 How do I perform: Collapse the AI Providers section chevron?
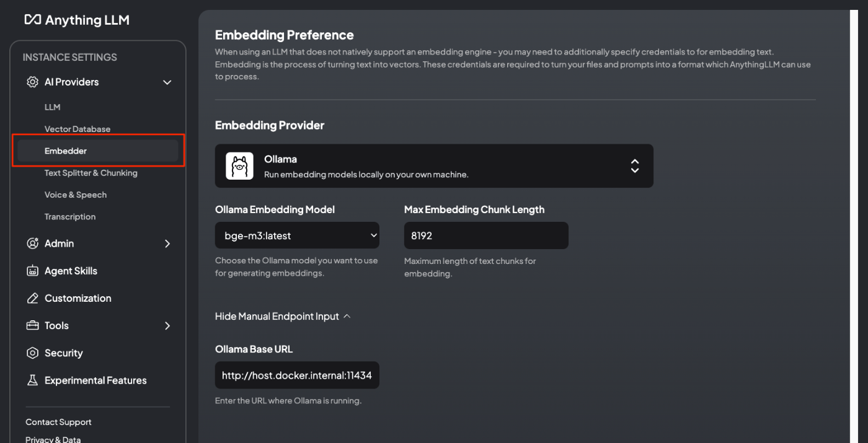coord(167,82)
